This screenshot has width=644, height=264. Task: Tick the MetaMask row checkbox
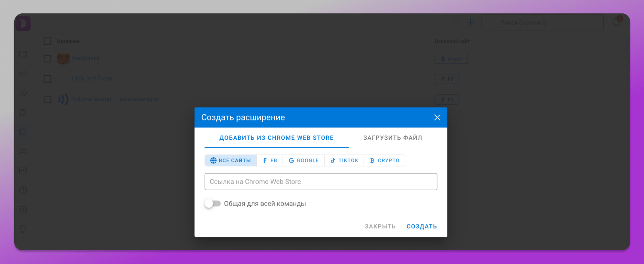(x=47, y=58)
